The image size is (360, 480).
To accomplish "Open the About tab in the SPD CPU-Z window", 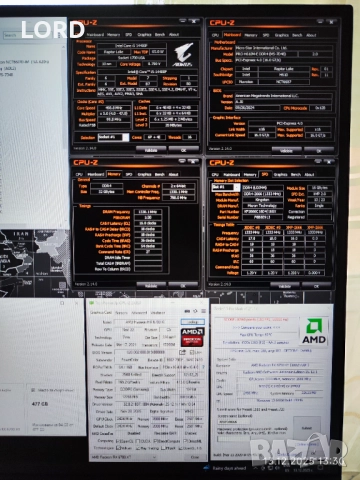I will pyautogui.click(x=309, y=174).
